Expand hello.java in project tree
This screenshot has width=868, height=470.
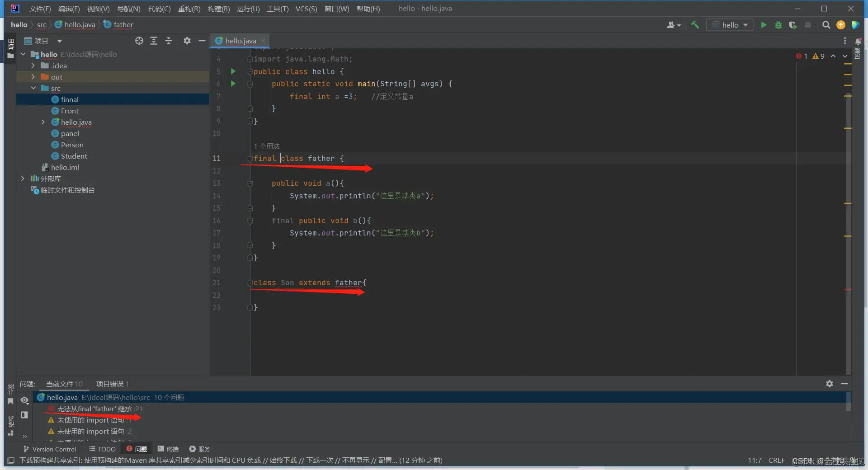[43, 122]
